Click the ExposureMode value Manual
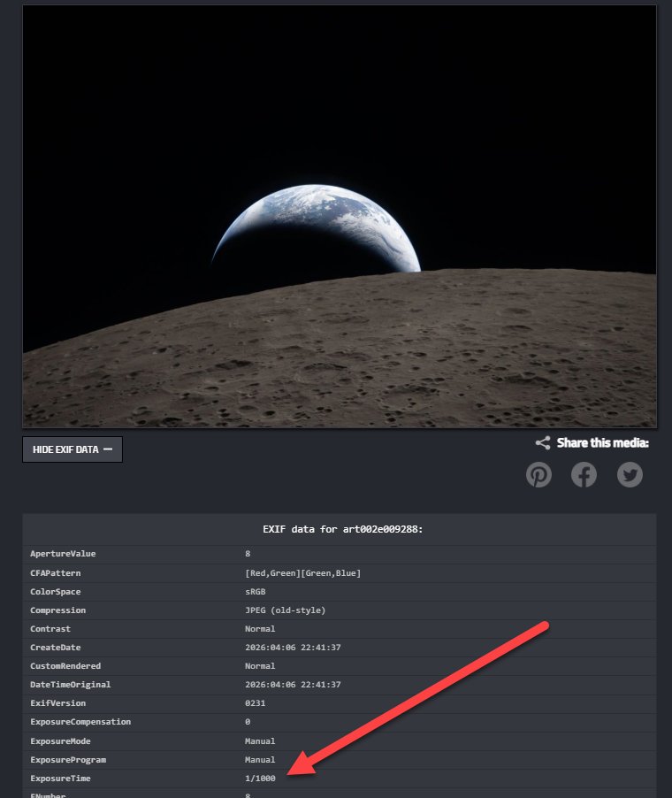The width and height of the screenshot is (672, 798). pos(260,741)
